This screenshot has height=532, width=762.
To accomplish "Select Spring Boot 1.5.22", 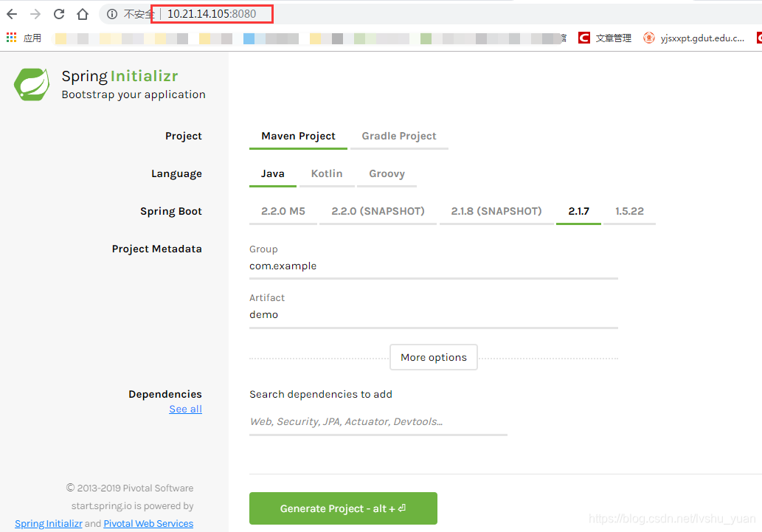I will (629, 211).
